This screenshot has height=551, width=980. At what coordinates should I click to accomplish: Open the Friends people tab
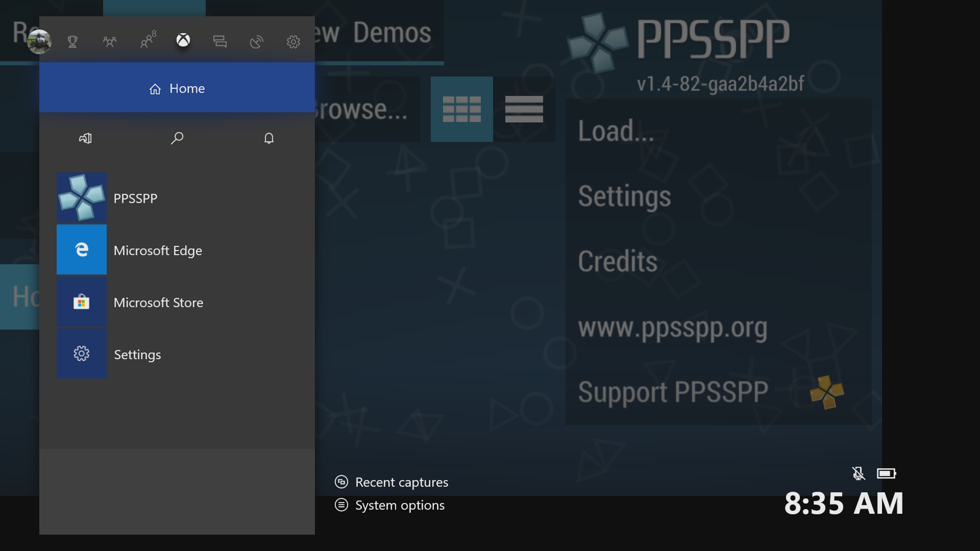click(109, 41)
